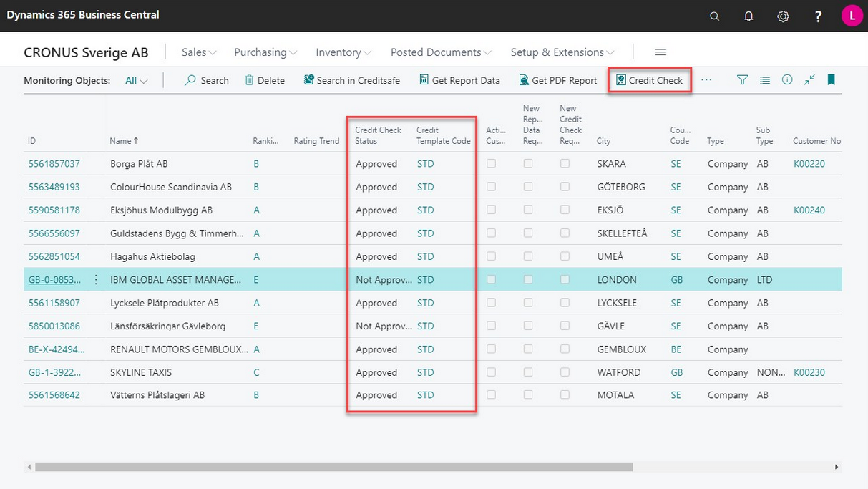Open the settings gear icon
Screen dimensions: 868x489
click(783, 16)
